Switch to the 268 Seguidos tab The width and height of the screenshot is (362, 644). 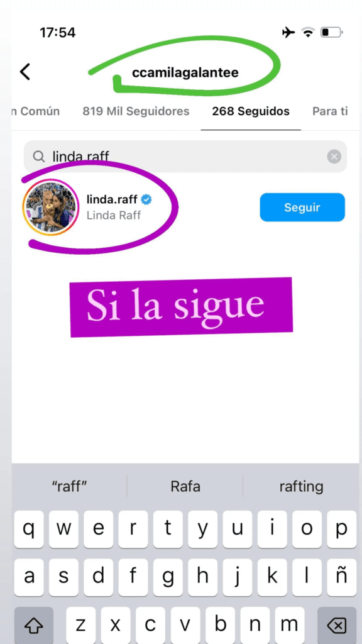tap(251, 111)
